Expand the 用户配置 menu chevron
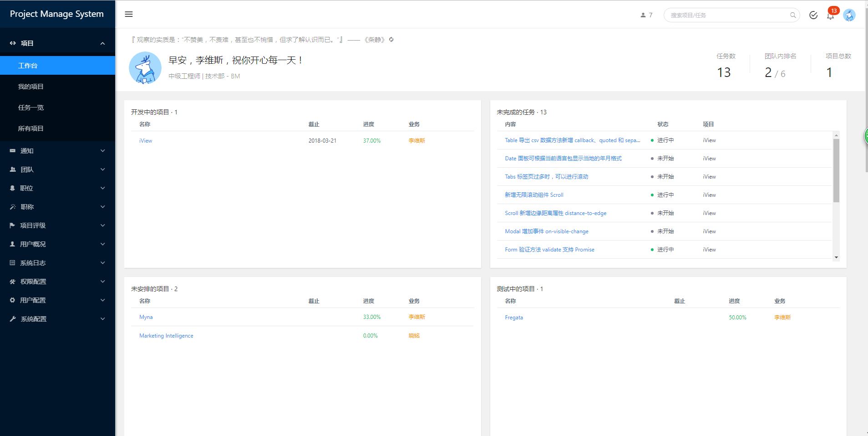The height and width of the screenshot is (436, 868). [x=102, y=300]
